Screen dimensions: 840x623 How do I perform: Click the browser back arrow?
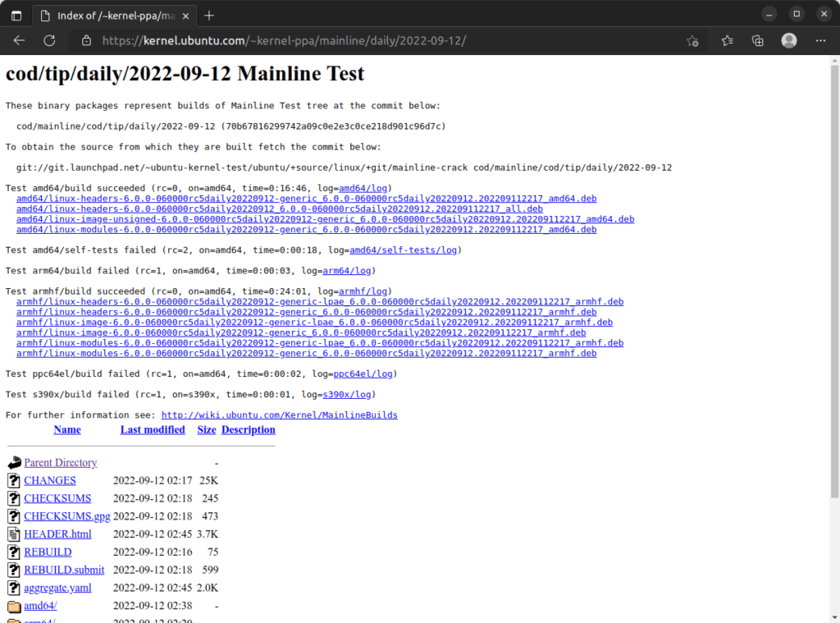point(20,41)
